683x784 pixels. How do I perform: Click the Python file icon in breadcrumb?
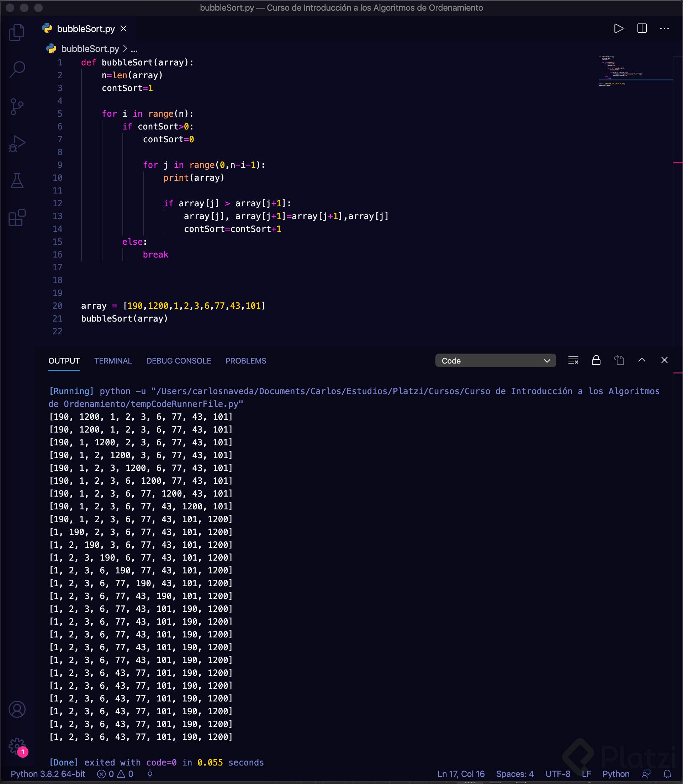pyautogui.click(x=51, y=49)
